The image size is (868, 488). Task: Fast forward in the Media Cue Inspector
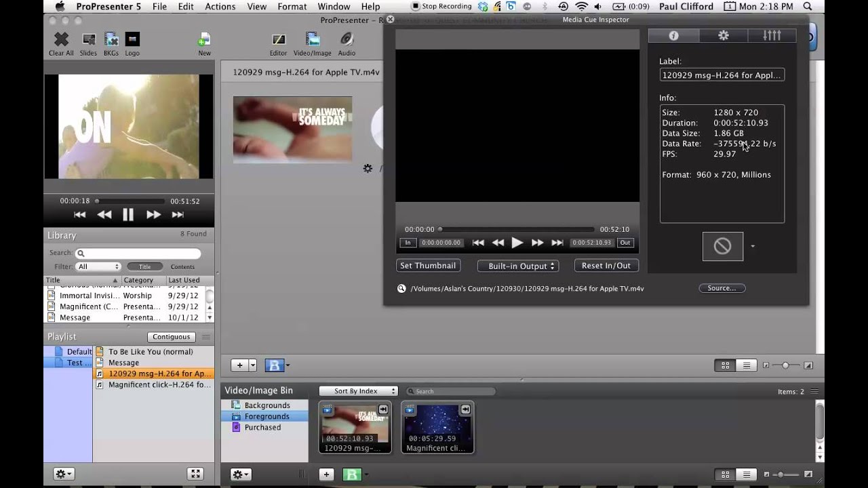click(x=537, y=243)
